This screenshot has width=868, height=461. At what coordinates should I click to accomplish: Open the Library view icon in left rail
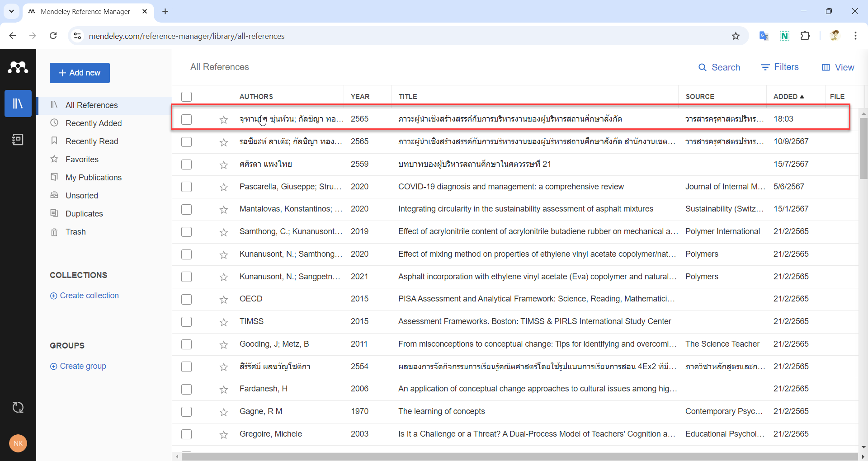(18, 103)
